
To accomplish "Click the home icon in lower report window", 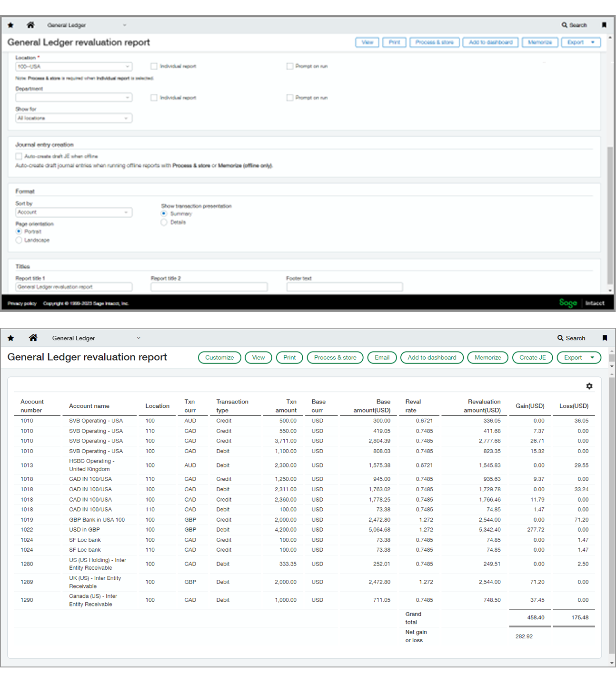I will tap(33, 338).
